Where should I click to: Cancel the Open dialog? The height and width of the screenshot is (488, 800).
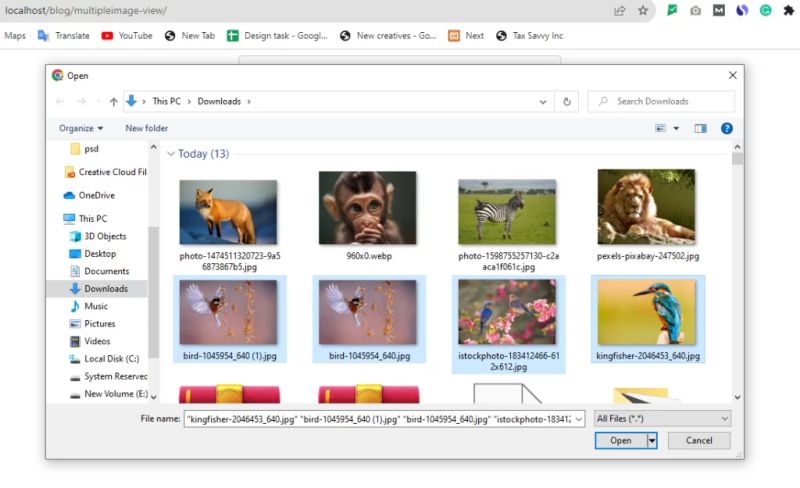coord(699,441)
